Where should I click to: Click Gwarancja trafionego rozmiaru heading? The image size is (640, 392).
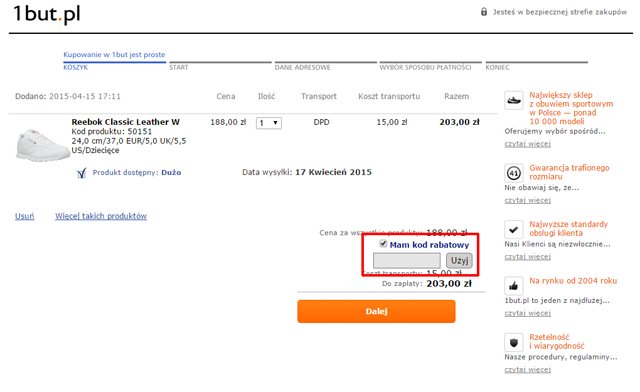pyautogui.click(x=569, y=172)
